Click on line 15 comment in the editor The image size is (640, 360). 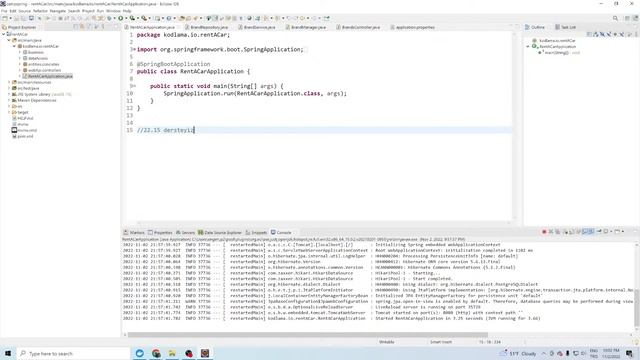165,130
